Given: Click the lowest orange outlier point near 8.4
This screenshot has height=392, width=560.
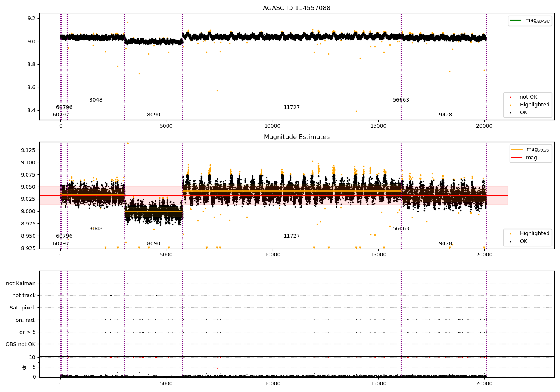Looking at the screenshot, I should [x=356, y=111].
